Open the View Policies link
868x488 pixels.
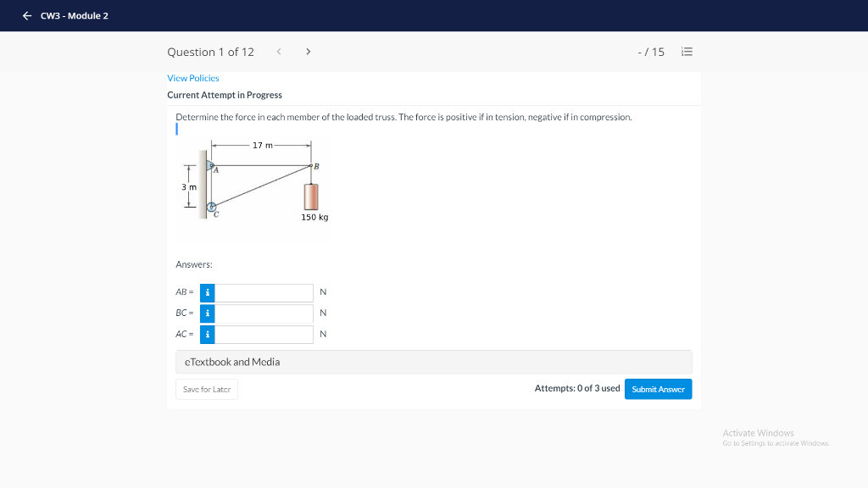coord(193,77)
